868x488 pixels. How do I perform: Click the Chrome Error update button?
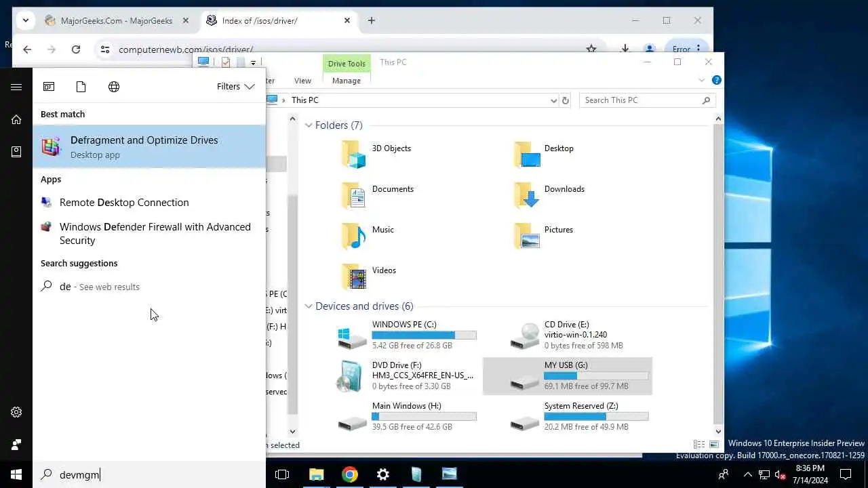(687, 49)
